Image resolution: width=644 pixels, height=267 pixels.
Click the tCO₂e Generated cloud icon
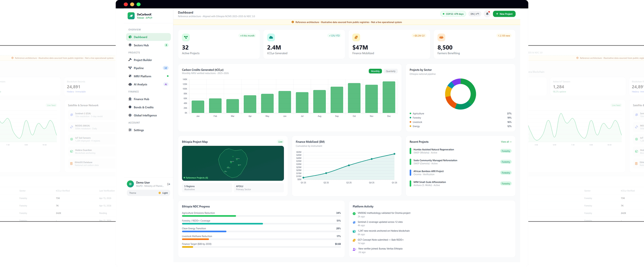[271, 37]
